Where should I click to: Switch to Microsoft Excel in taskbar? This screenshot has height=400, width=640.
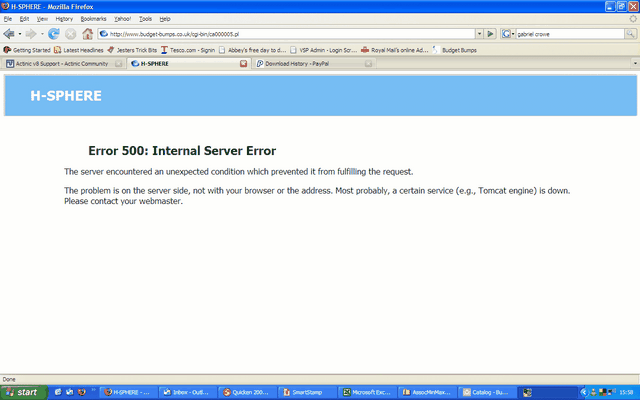pyautogui.click(x=366, y=392)
